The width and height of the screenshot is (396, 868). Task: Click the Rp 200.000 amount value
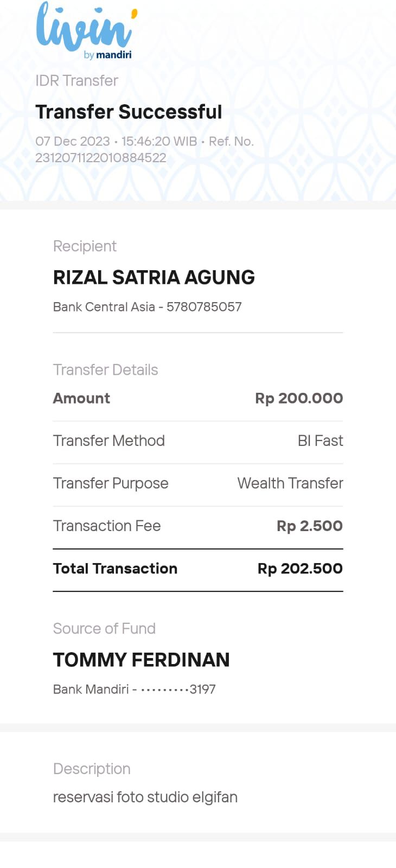[299, 398]
